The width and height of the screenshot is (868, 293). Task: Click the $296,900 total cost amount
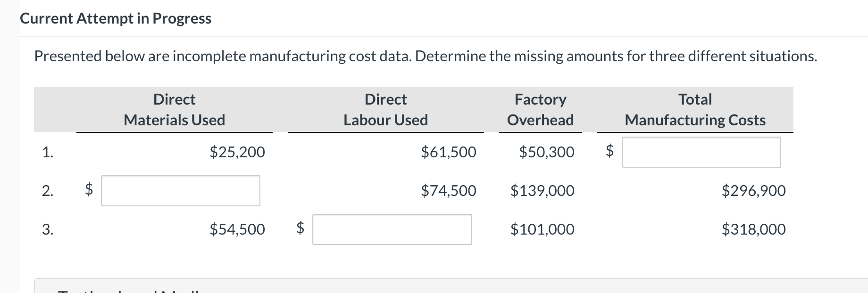point(754,190)
